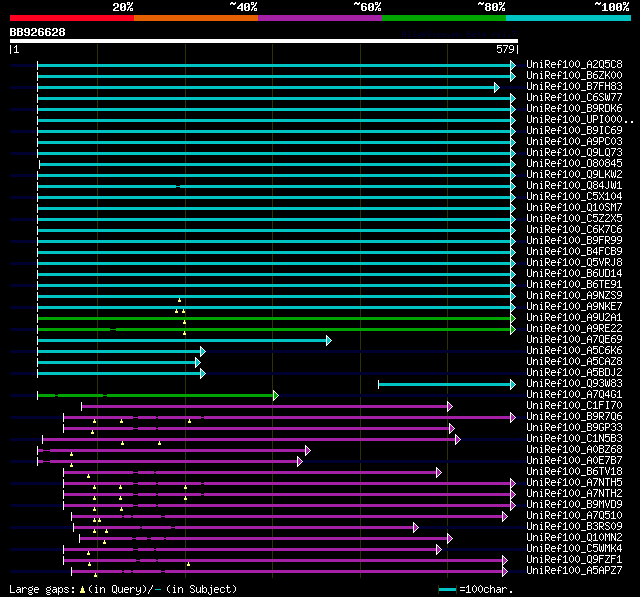
Task: Click the UniRef100_A7Q510 label
Action: pyautogui.click(x=574, y=516)
